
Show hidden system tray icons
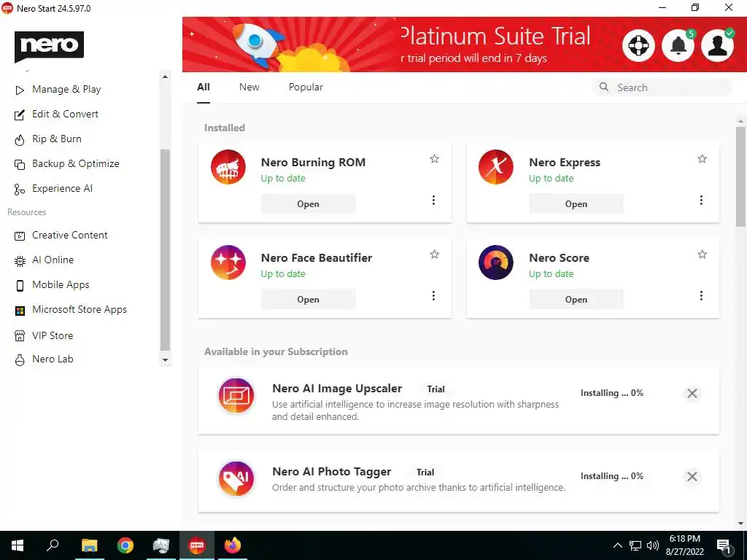click(617, 545)
